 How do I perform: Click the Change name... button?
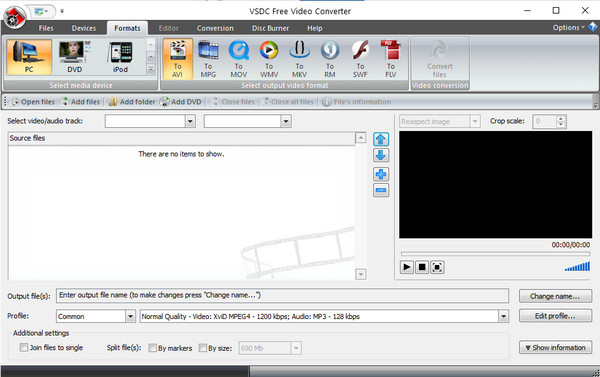(555, 296)
